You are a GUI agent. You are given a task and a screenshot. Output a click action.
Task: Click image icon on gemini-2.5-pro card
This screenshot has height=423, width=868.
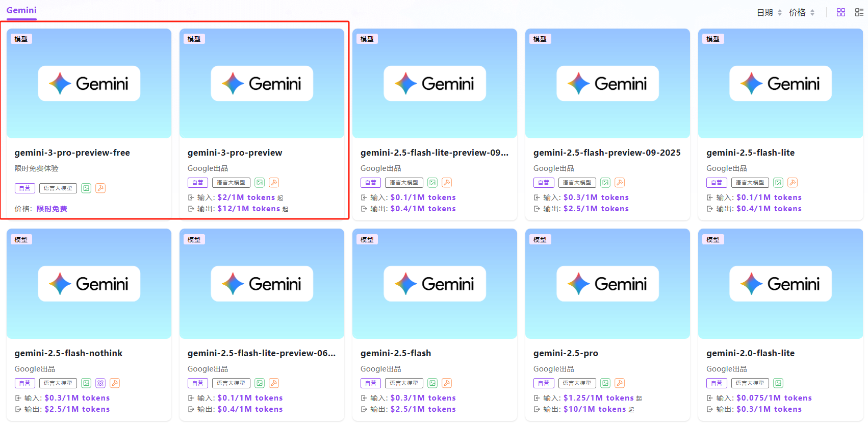point(605,383)
